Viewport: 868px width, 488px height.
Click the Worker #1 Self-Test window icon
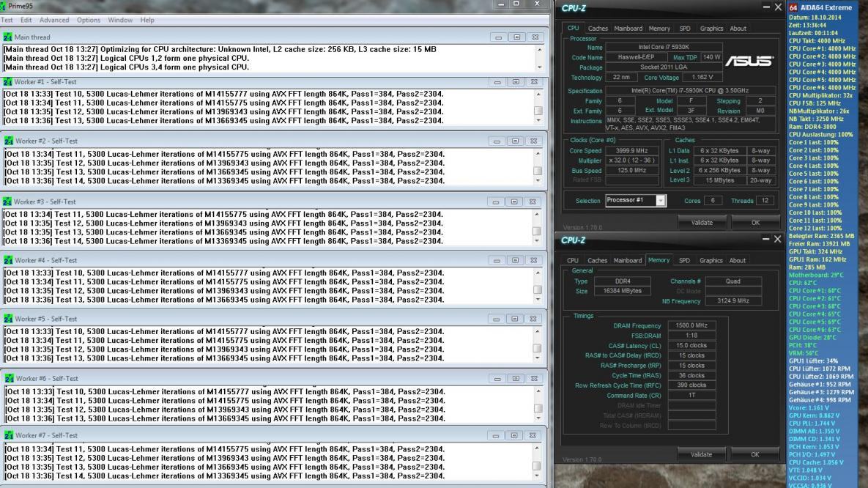tap(7, 82)
